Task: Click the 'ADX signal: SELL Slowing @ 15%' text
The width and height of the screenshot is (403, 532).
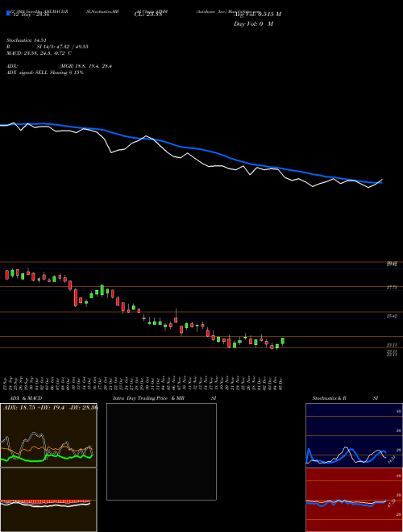Action: [45, 73]
